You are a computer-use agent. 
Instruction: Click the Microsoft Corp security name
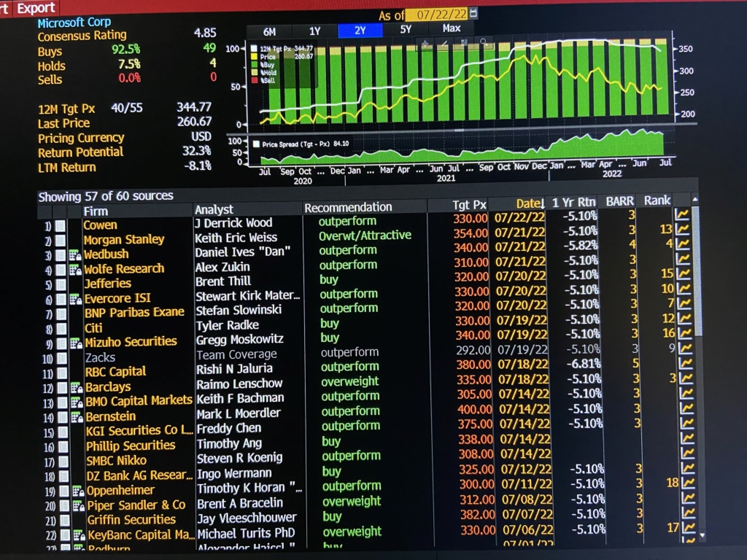click(x=74, y=22)
